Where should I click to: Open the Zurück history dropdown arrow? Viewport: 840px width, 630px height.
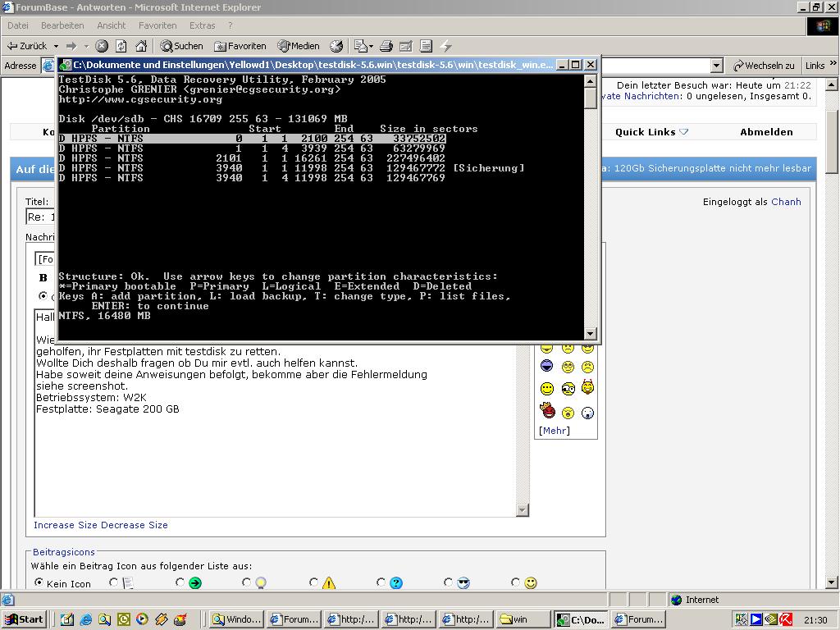56,46
